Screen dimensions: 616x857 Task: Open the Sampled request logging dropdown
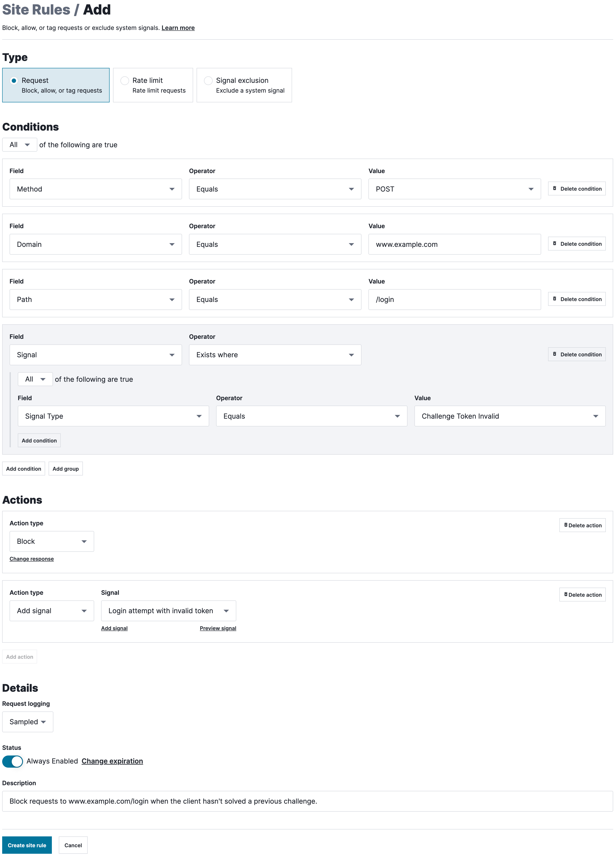tap(28, 721)
